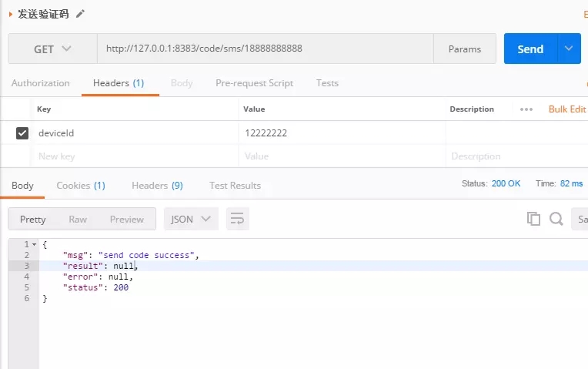Uncheck the deviceId header checkbox
The image size is (588, 369).
pos(22,133)
